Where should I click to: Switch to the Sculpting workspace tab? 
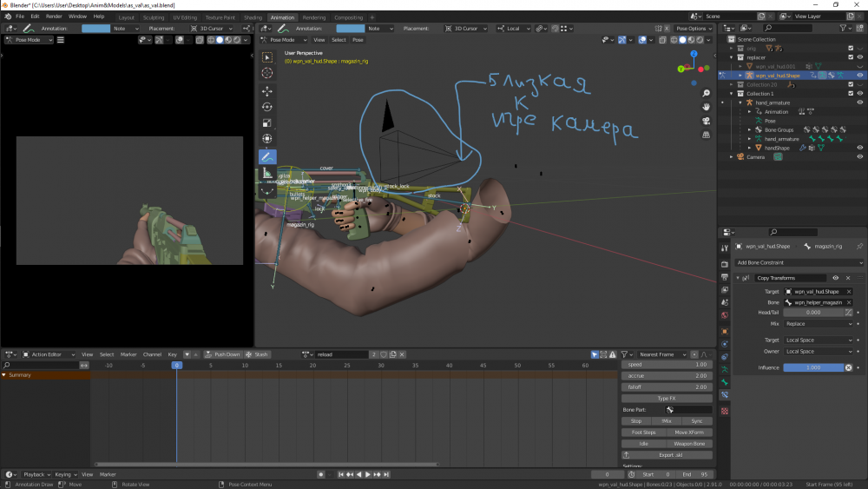click(153, 17)
